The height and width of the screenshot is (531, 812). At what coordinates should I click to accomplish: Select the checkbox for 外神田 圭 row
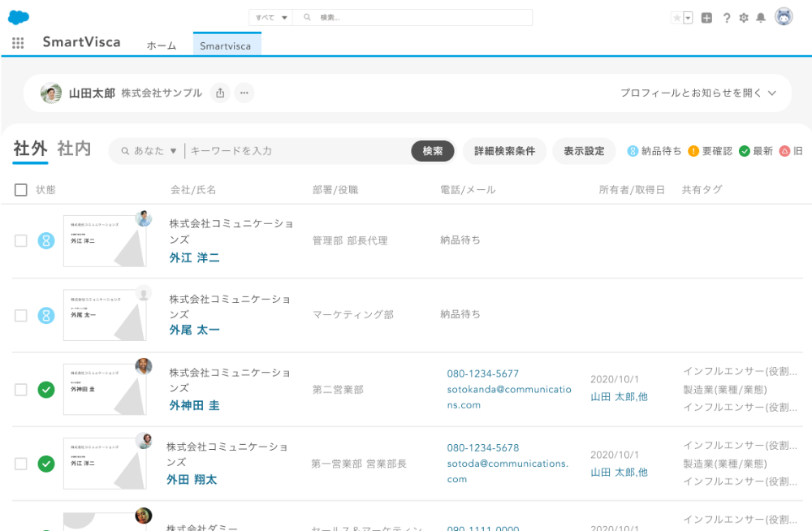click(21, 390)
